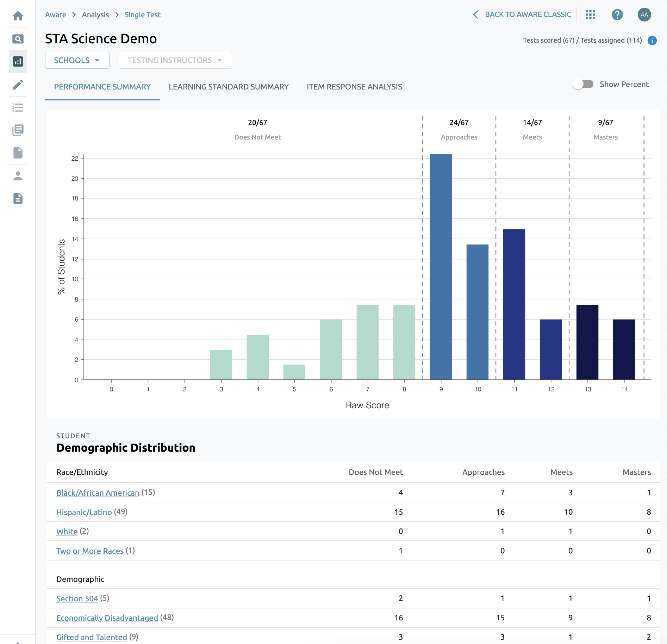This screenshot has height=644, width=667.
Task: Open the search magnifier sidebar icon
Action: [x=18, y=39]
